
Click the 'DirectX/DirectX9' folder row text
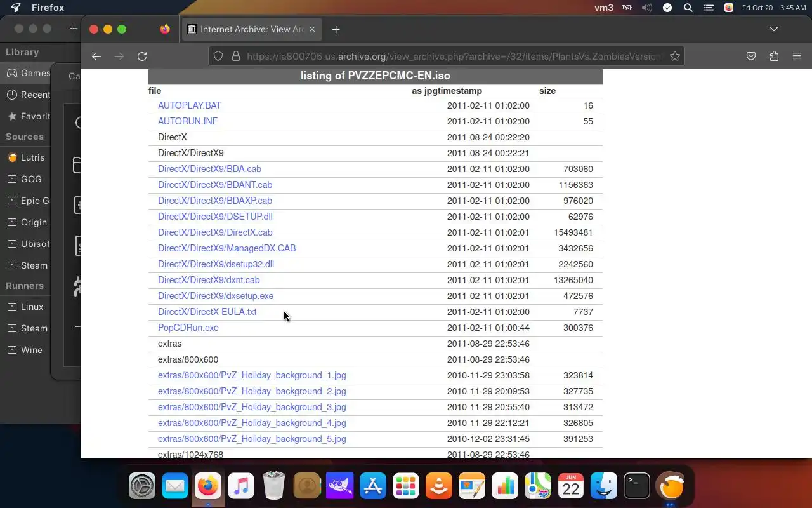pyautogui.click(x=191, y=153)
